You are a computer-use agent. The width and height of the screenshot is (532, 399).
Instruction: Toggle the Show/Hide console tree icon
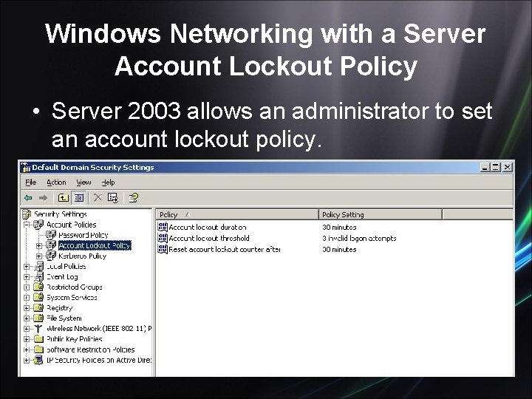79,198
